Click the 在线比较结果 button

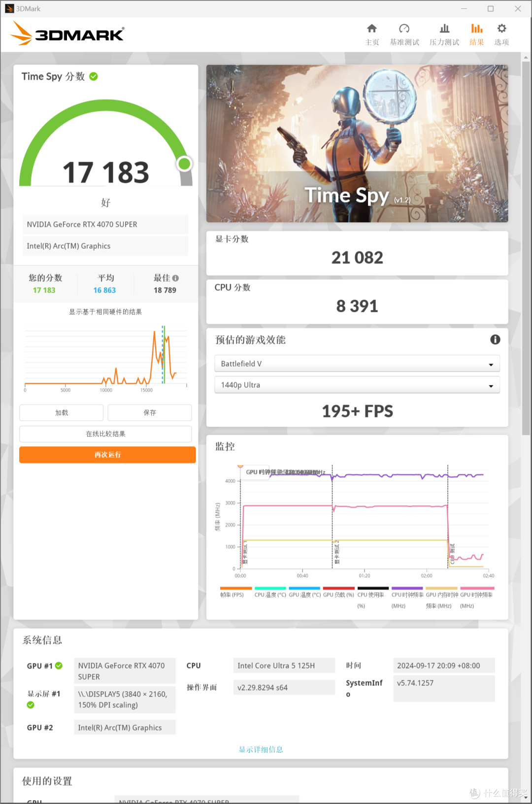pyautogui.click(x=105, y=434)
